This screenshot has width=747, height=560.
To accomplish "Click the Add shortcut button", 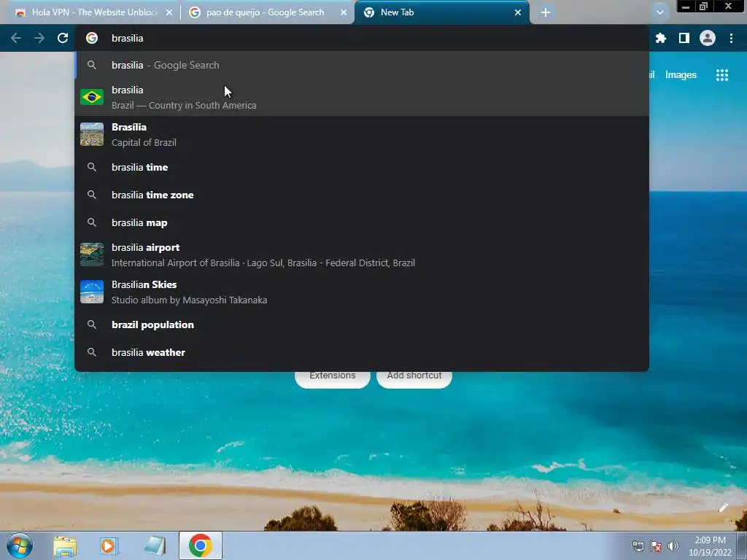I will tap(414, 378).
